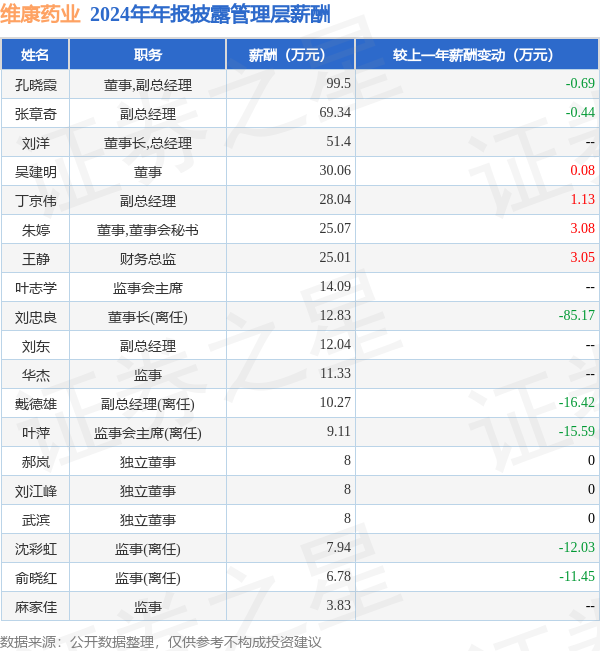Click the salary value 7.94
The height and width of the screenshot is (651, 600).
pos(338,547)
